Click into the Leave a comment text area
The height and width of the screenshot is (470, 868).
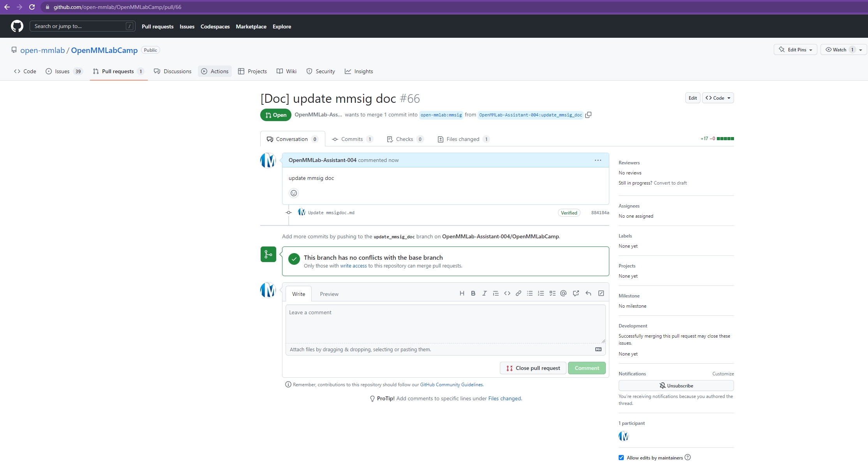tap(445, 324)
